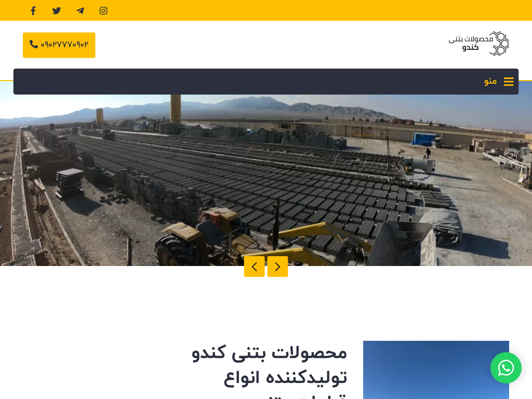The width and height of the screenshot is (532, 399).
Task: Open the hamburger menu icon
Action: (x=509, y=82)
